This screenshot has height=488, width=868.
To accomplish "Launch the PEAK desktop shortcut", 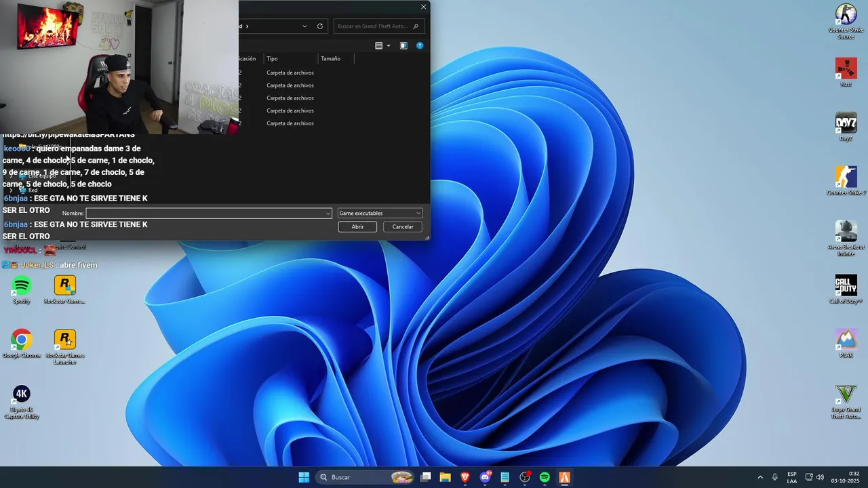I will [x=846, y=343].
